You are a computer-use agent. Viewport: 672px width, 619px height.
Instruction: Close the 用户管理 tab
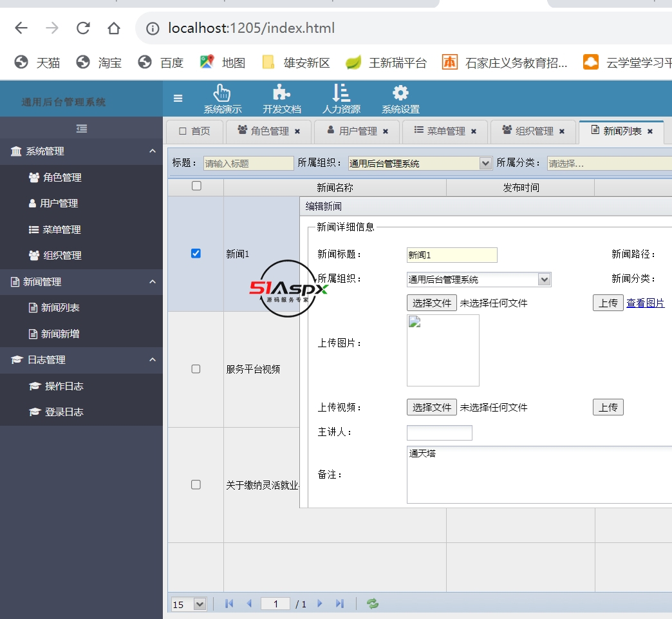(386, 131)
